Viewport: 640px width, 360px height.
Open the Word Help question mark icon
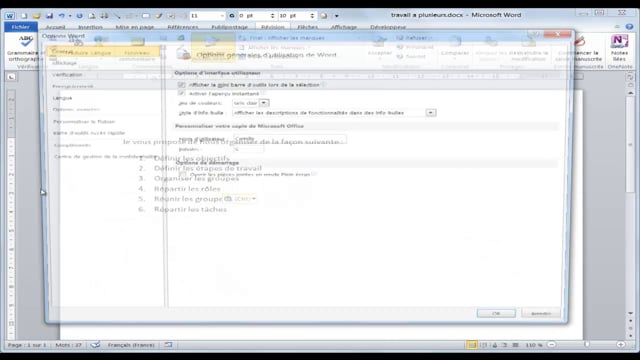tap(629, 27)
